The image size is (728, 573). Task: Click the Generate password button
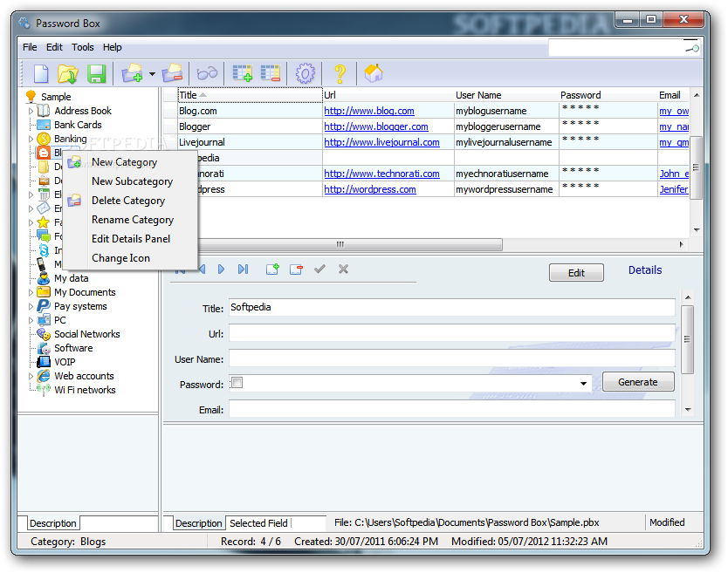pyautogui.click(x=638, y=382)
